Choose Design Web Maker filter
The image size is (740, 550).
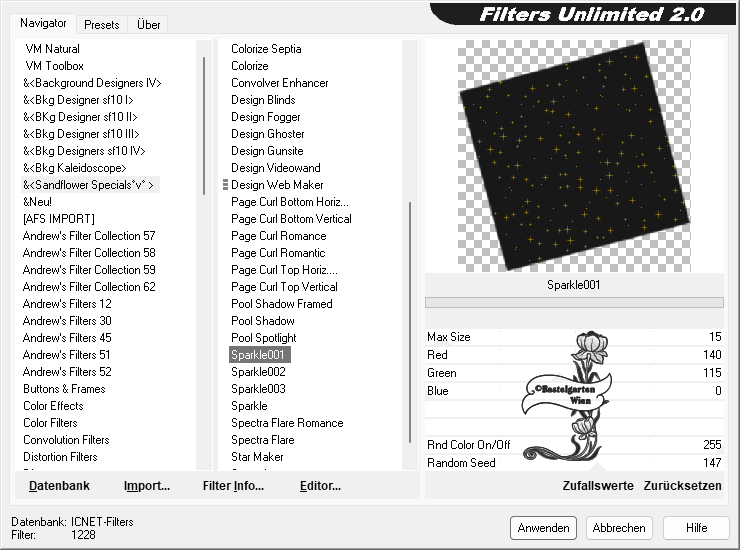point(277,185)
